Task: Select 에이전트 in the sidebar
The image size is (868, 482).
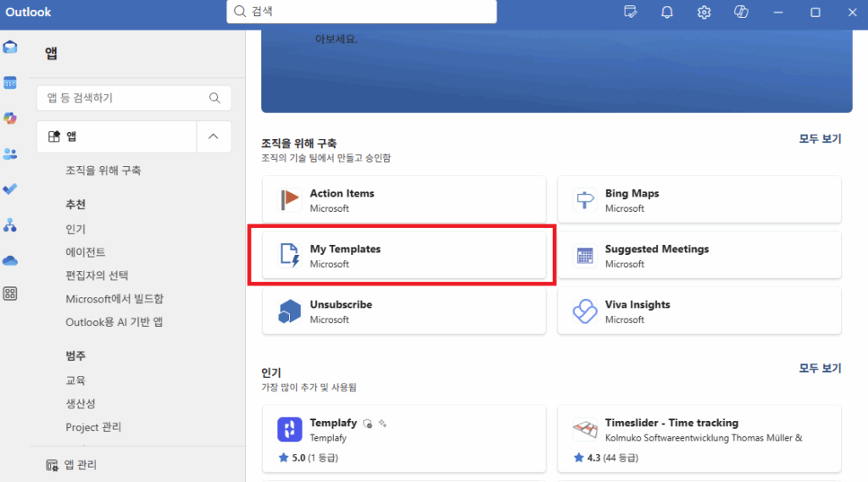Action: click(x=86, y=252)
